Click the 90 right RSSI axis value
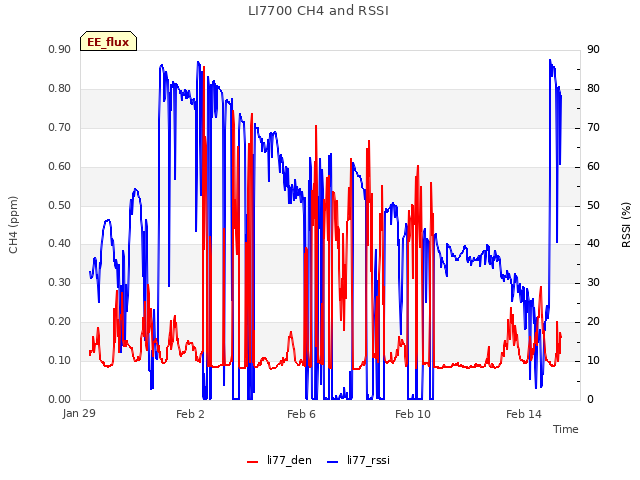640x480 pixels. point(593,50)
